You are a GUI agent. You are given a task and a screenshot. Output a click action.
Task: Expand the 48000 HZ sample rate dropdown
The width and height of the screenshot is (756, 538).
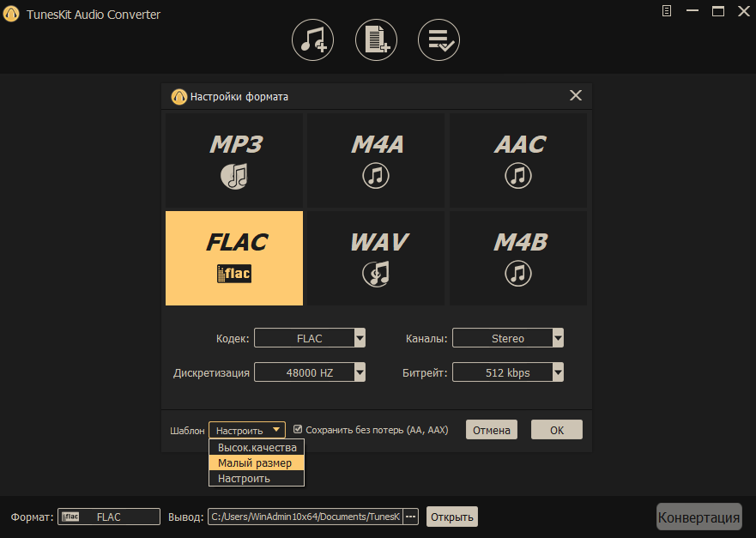[x=310, y=372]
